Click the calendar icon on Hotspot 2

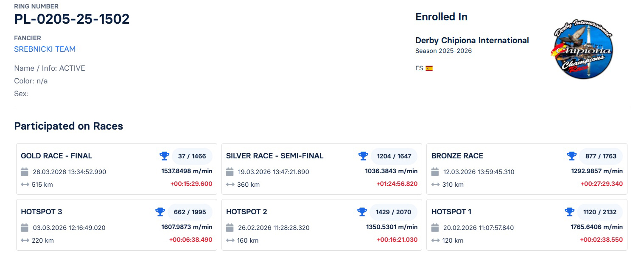(x=230, y=227)
